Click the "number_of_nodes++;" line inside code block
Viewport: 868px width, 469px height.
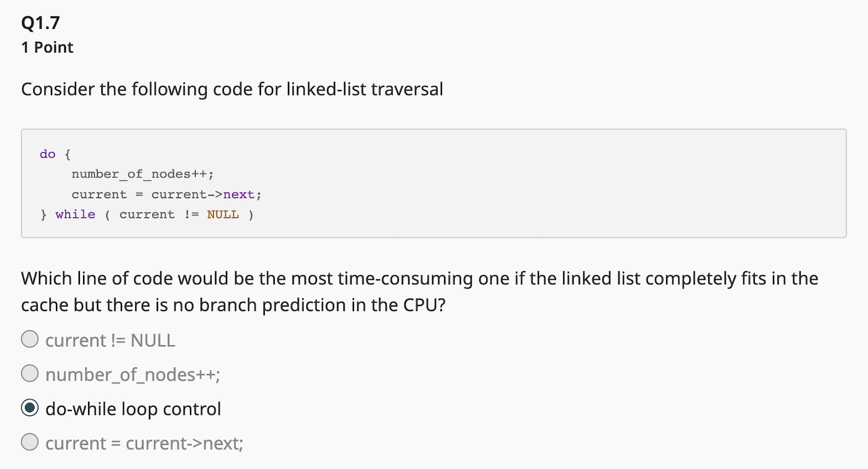tap(147, 175)
